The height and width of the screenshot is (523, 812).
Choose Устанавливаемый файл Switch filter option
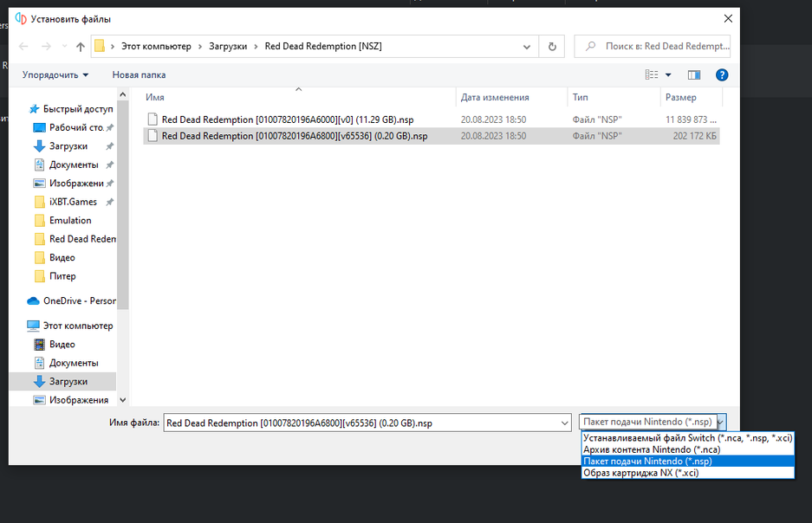click(x=688, y=437)
